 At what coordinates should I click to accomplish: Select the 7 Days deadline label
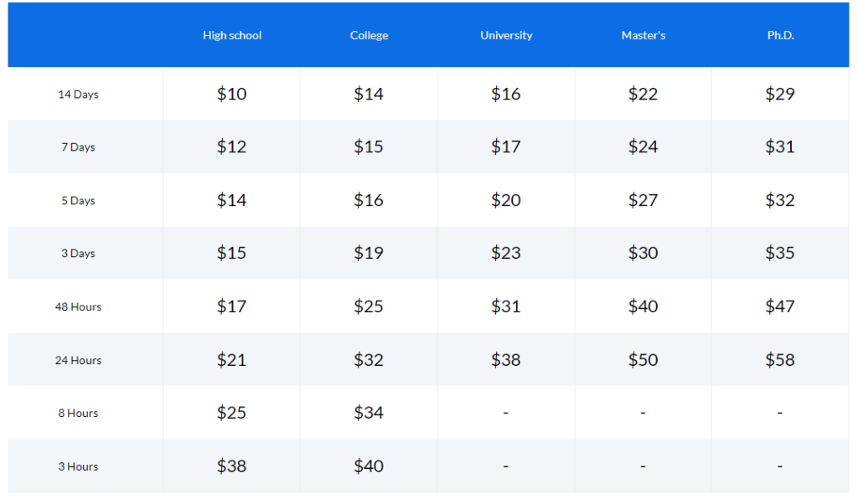pos(78,147)
